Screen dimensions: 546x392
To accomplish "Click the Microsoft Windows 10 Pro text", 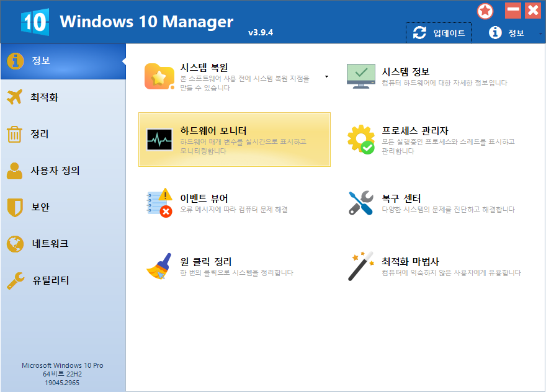I will click(x=62, y=365).
